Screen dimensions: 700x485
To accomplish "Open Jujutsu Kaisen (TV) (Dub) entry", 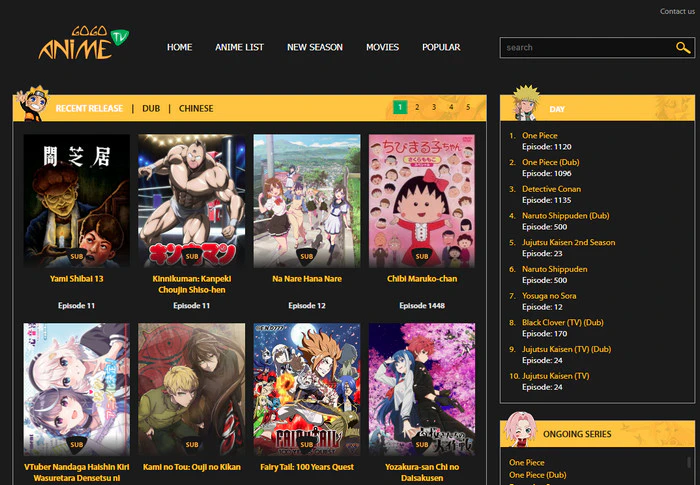I will point(567,349).
